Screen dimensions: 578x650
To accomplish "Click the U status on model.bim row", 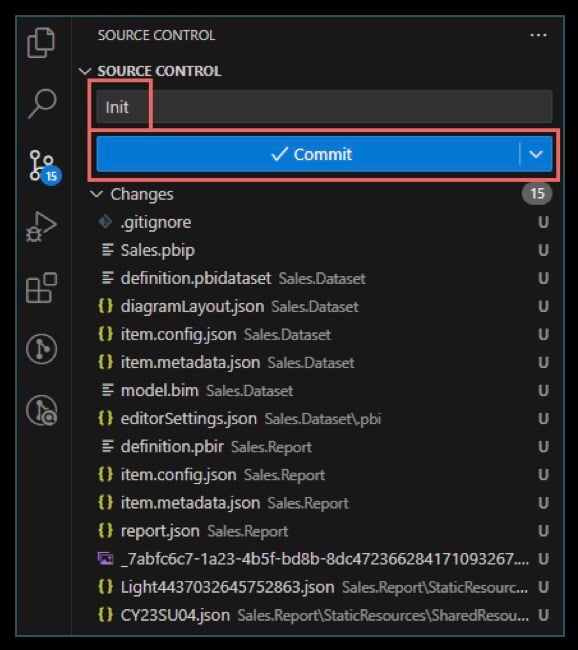I will click(x=543, y=390).
